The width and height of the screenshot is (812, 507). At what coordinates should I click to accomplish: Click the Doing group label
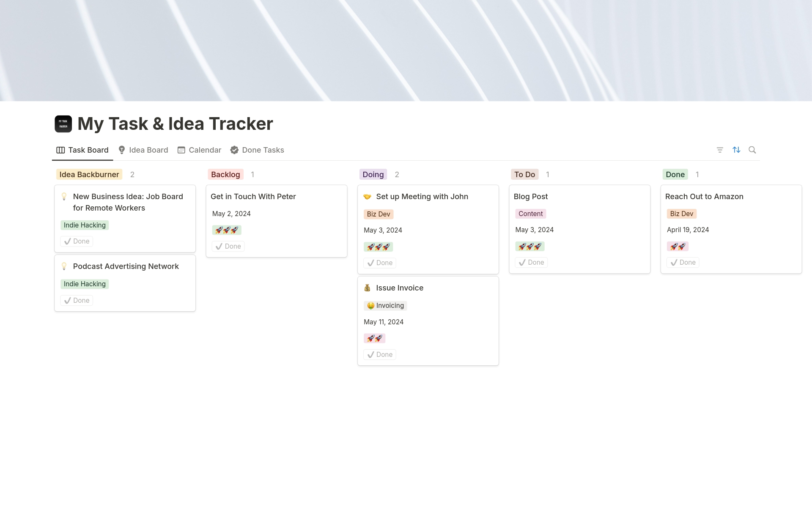click(373, 175)
